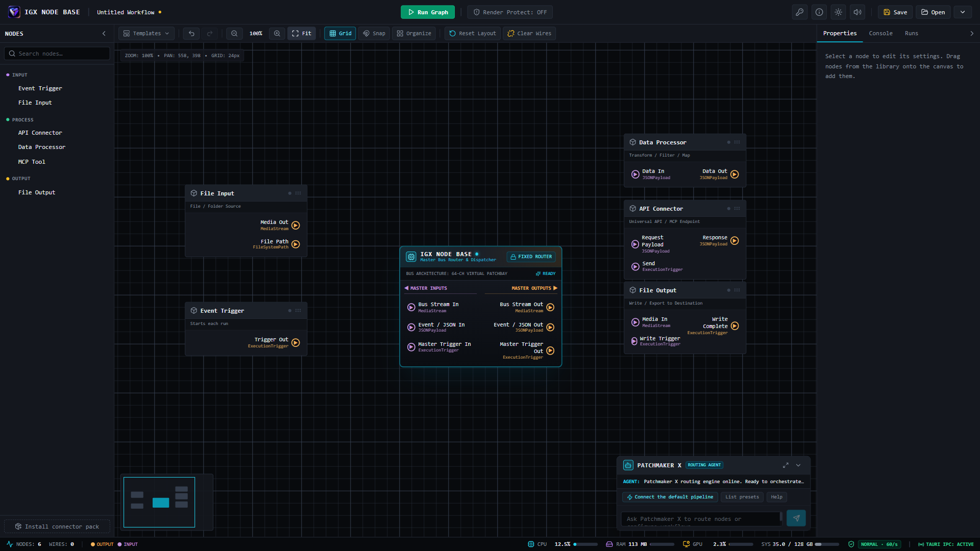
Task: Toggle Snap to grid
Action: [374, 34]
